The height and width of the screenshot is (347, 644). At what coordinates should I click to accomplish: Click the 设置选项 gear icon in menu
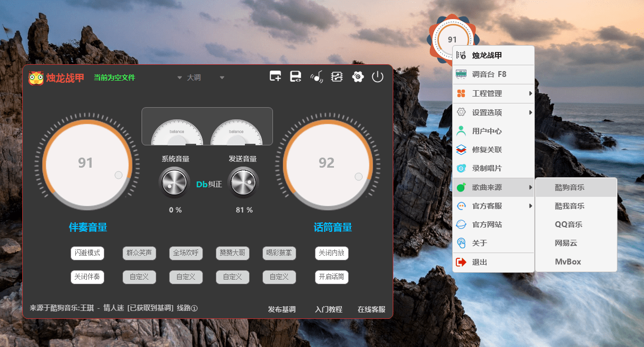(x=461, y=112)
